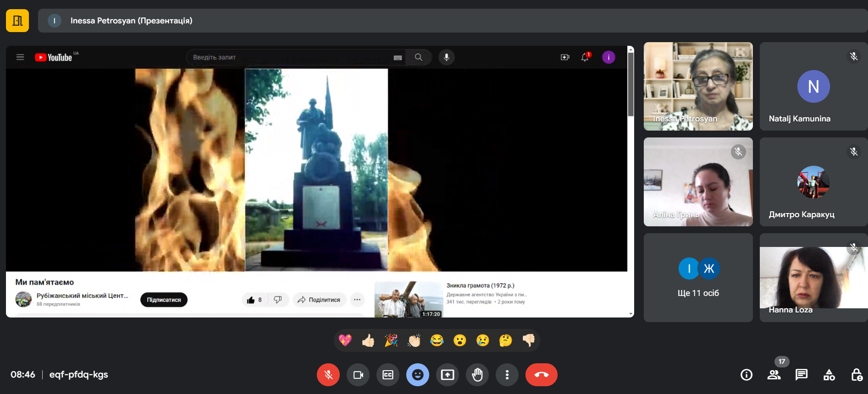Viewport: 868px width, 394px height.
Task: Show the participants list
Action: tap(774, 375)
